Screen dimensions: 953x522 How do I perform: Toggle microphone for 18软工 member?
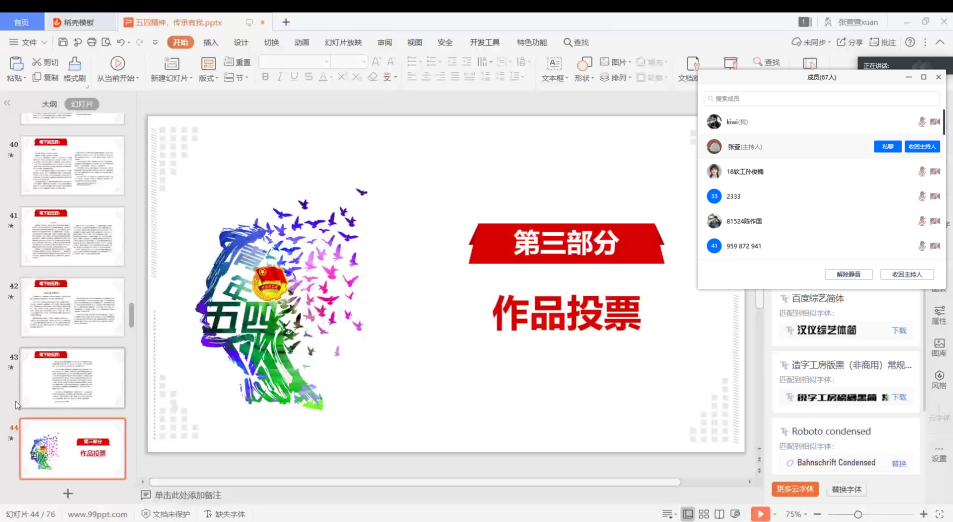coord(921,172)
